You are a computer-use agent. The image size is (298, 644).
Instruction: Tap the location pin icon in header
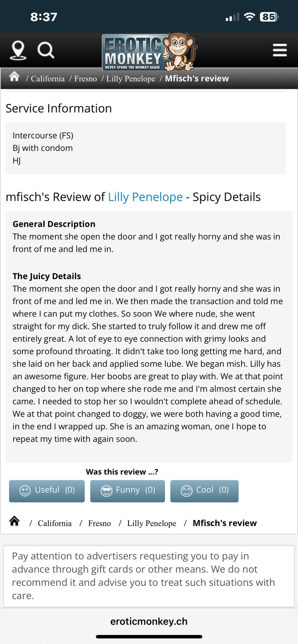pos(18,50)
